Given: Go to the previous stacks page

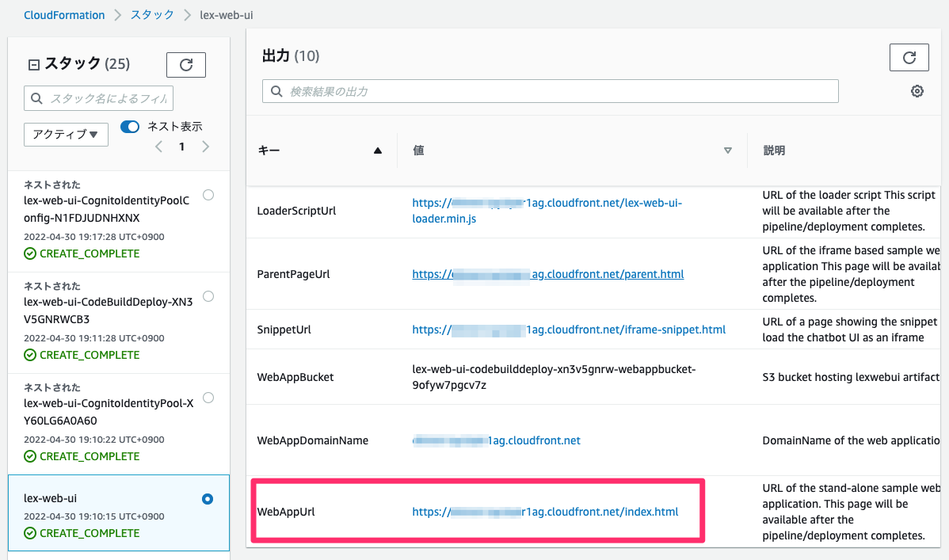Looking at the screenshot, I should 158,147.
